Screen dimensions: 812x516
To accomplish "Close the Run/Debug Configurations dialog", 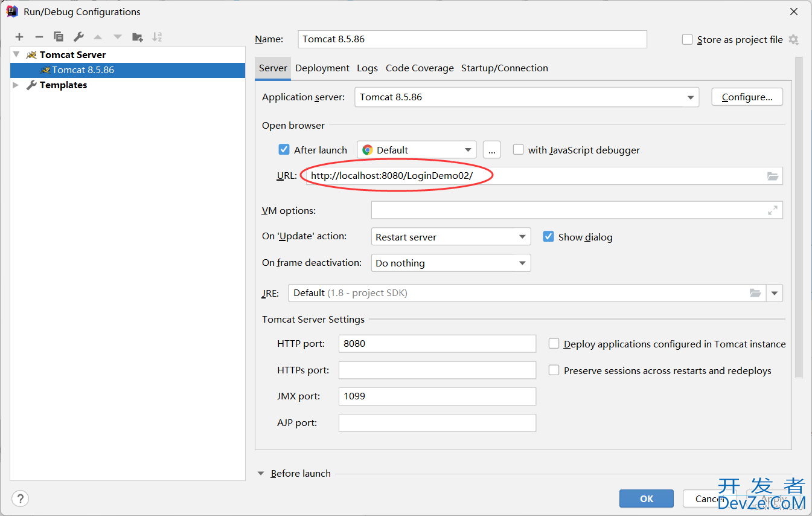I will pos(793,11).
